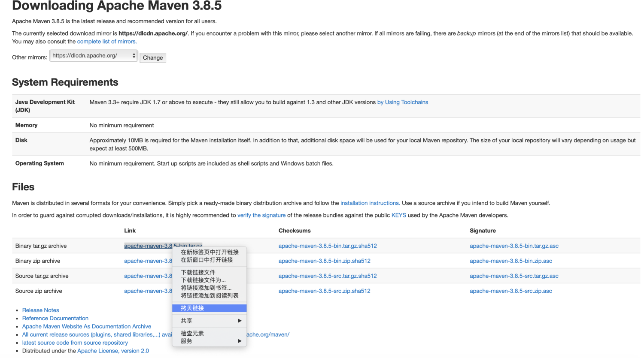Choose 将链接添加到阅读列表 menu entry

coord(210,295)
